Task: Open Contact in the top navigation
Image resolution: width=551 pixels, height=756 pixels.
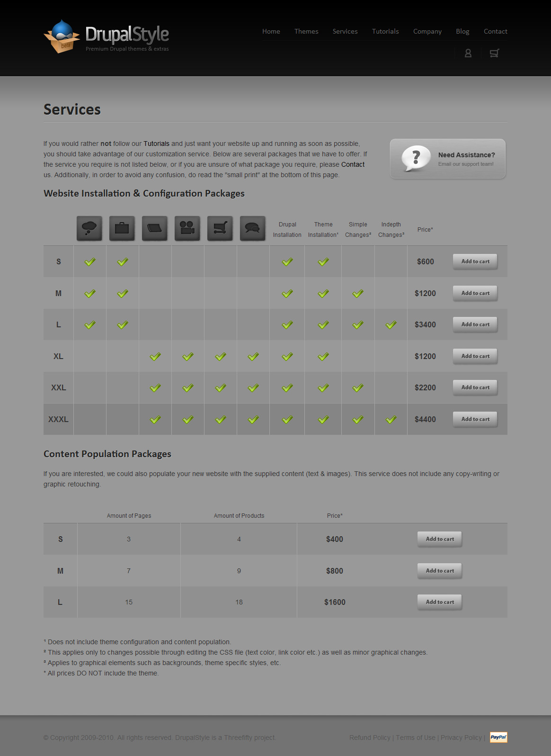Action: point(496,31)
